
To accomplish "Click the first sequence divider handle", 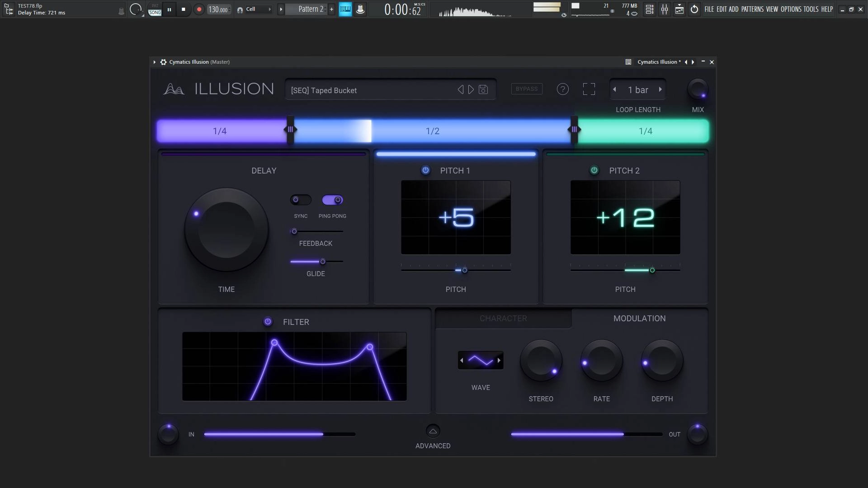I will pyautogui.click(x=291, y=130).
